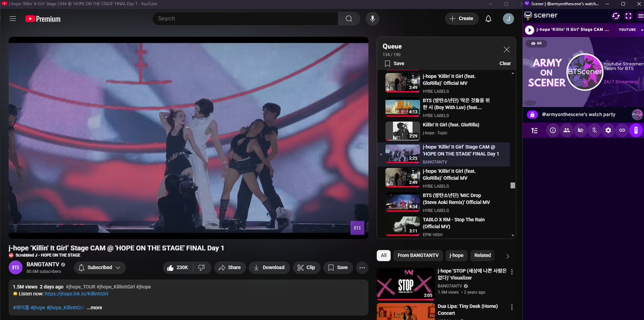This screenshot has height=320, width=644.
Task: Open the notifications bell
Action: 488,19
